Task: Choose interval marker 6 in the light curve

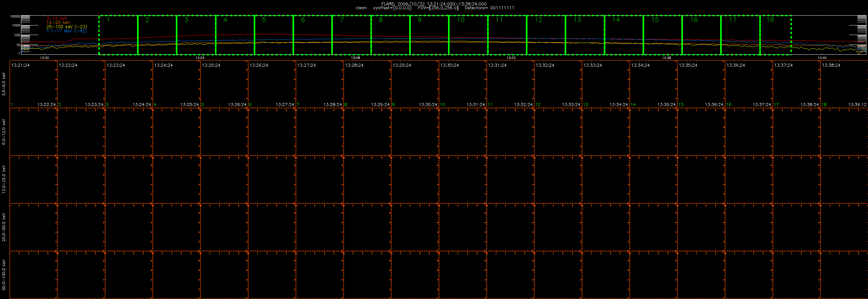Action: point(303,20)
